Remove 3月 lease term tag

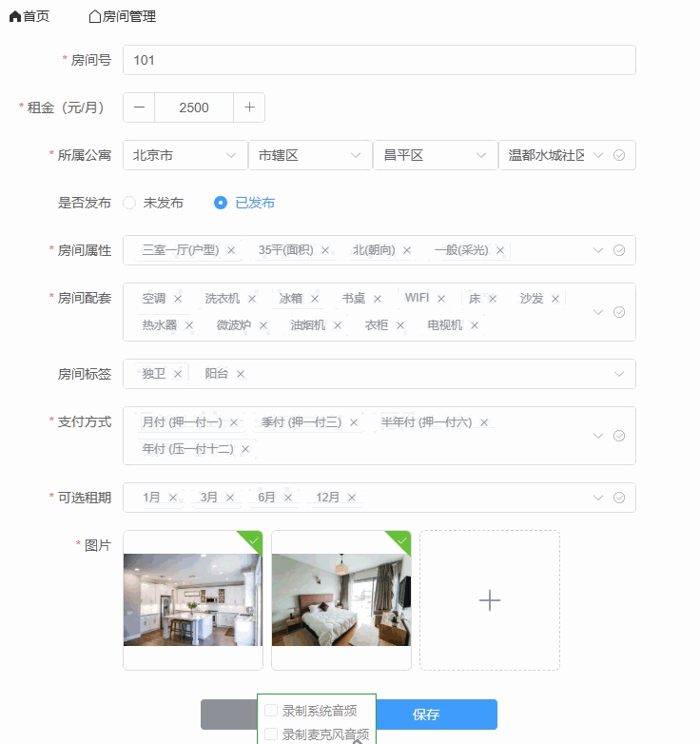(230, 498)
